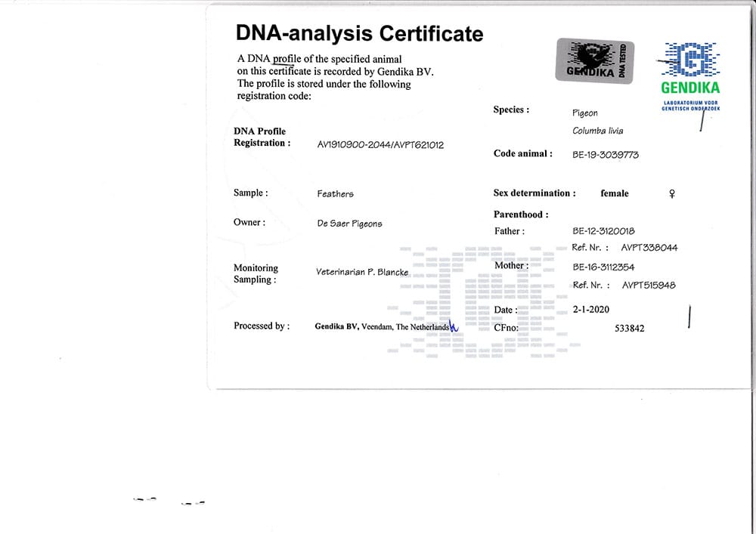The height and width of the screenshot is (534, 756).
Task: Click the sample type Feathers
Action: (x=336, y=194)
